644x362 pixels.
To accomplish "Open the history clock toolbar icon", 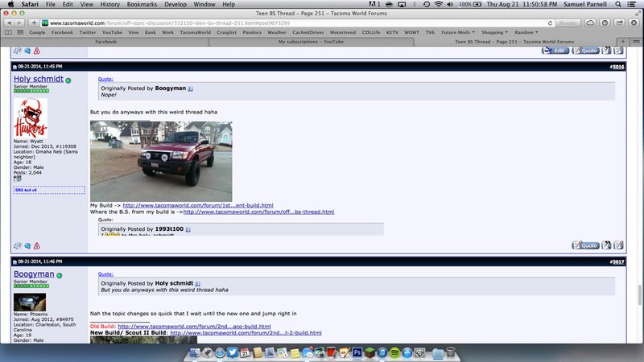I will point(605,23).
